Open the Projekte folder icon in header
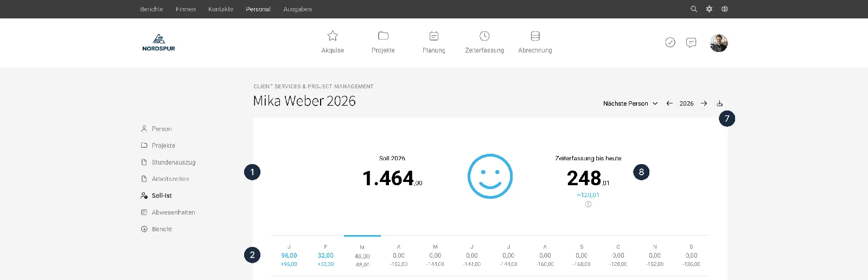 [383, 36]
